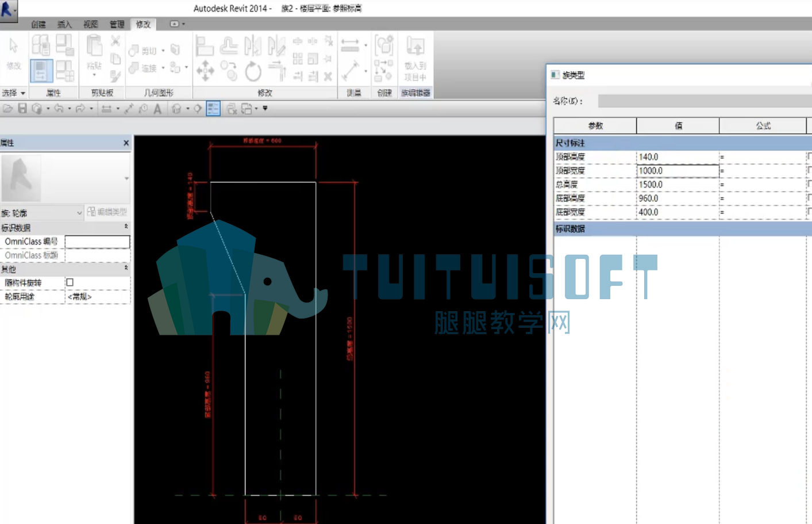Click the 960.0 value cell
Screen dimensions: 812x524
click(678, 198)
